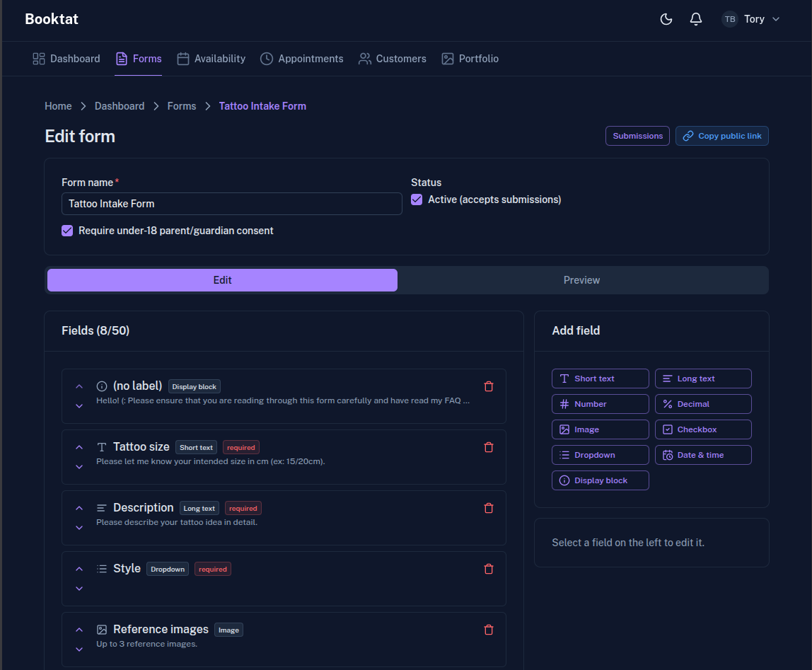The height and width of the screenshot is (670, 812).
Task: Click Home in the breadcrumb
Action: (58, 105)
